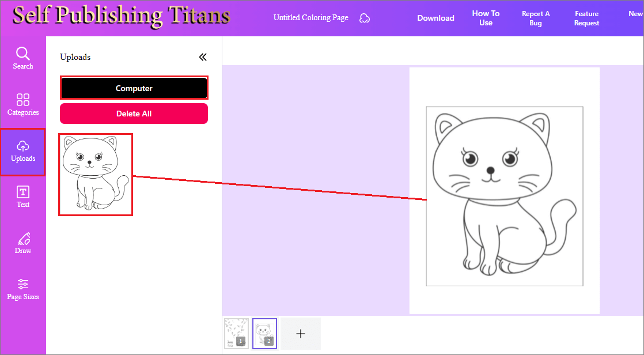Select page 2 thumbnail at bottom
This screenshot has width=644, height=355.
tap(264, 333)
